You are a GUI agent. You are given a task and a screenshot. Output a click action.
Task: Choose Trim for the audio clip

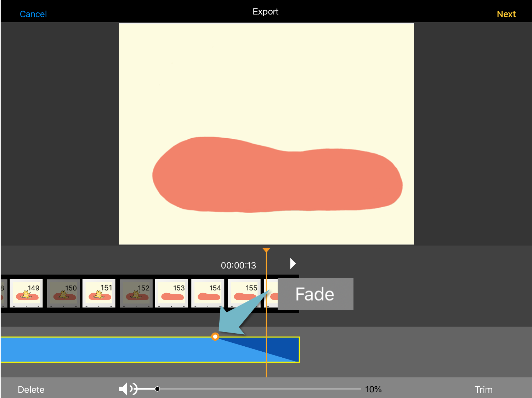point(483,390)
